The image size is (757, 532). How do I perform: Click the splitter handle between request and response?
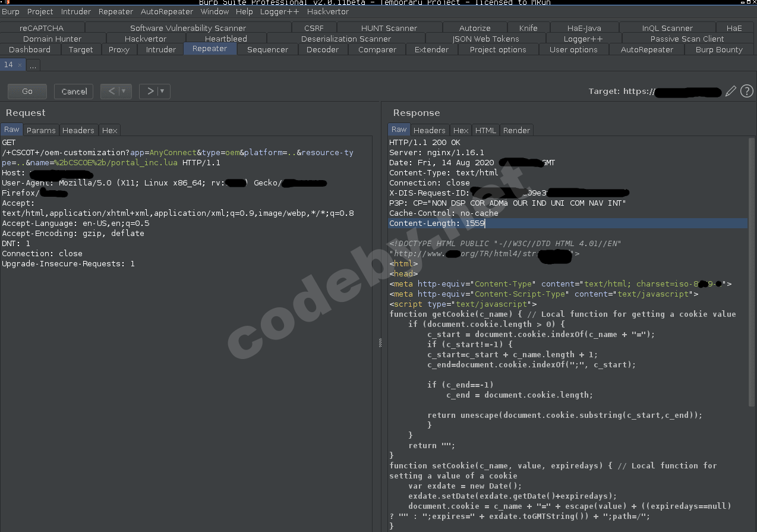coord(380,342)
